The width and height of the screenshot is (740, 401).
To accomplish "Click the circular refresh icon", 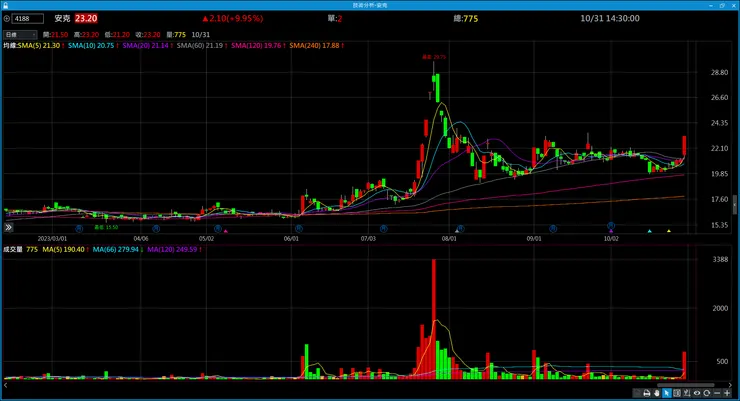I will [x=706, y=393].
